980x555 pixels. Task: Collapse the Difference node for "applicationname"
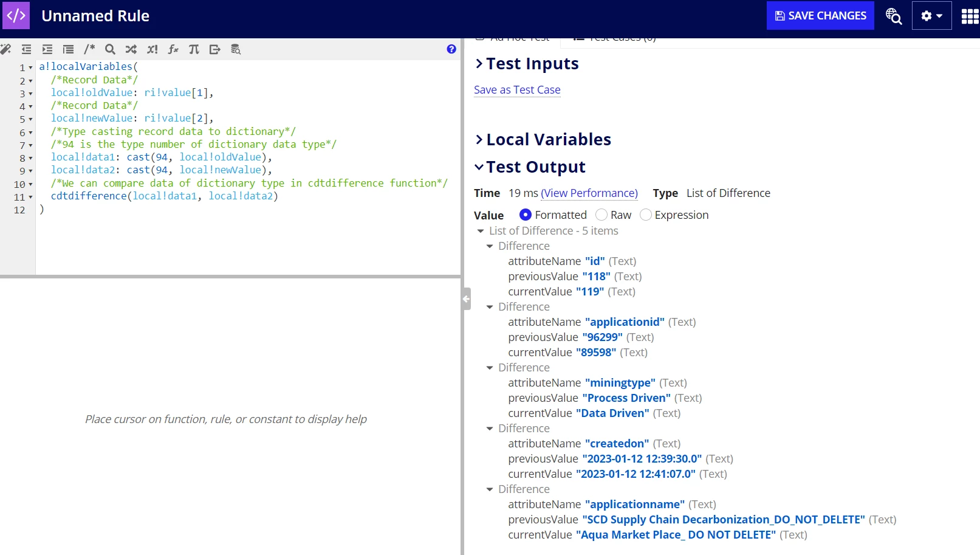click(x=490, y=489)
